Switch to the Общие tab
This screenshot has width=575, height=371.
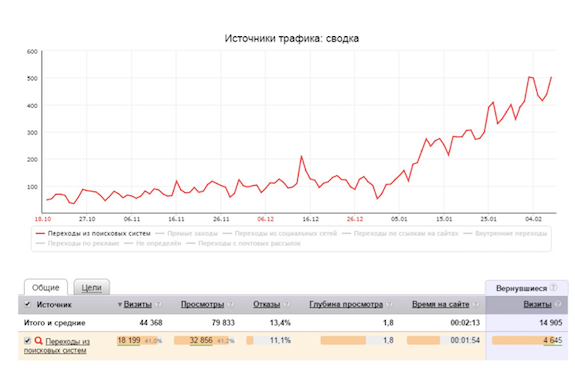(x=46, y=287)
